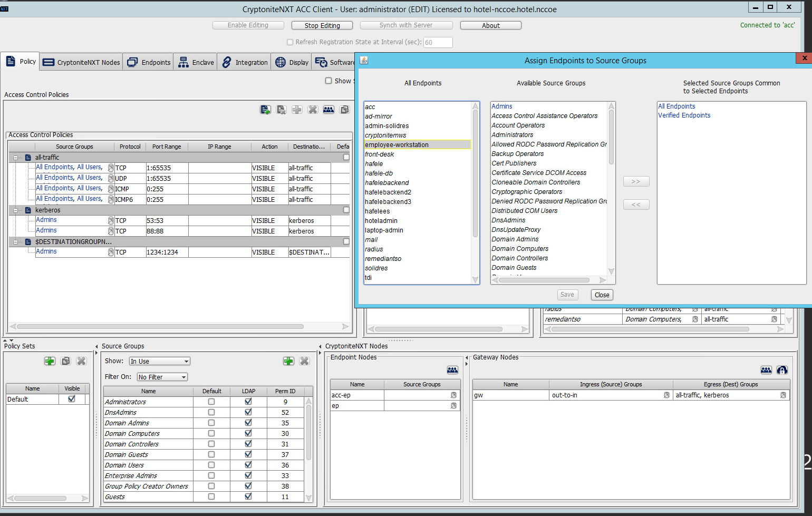The image size is (812, 516).
Task: Collapse the $DESTINATIONGROUPN policy tree node
Action: point(16,242)
